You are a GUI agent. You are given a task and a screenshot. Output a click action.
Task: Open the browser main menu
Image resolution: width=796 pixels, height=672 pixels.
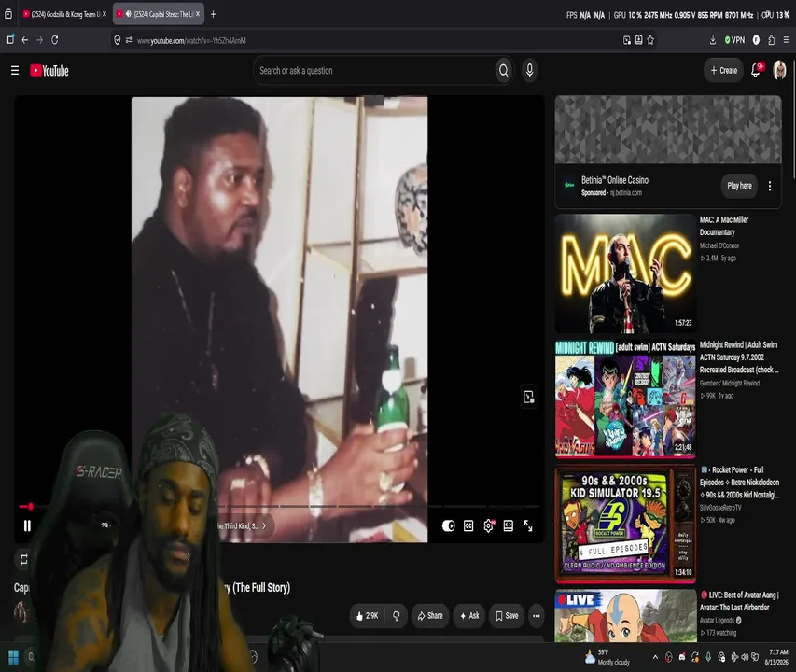(x=786, y=40)
